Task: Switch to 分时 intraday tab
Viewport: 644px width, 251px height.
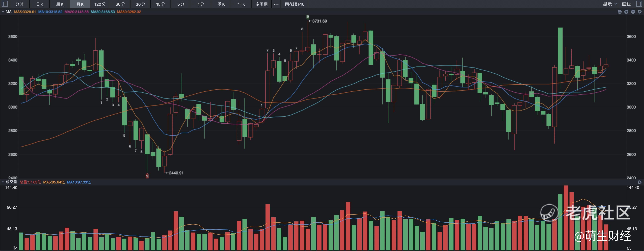Action: pos(19,4)
